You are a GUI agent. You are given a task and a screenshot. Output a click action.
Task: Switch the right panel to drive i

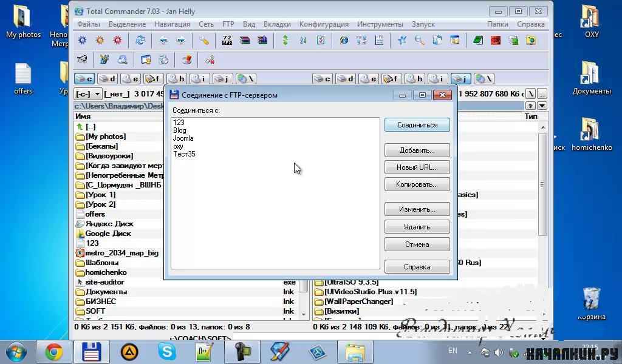click(437, 79)
